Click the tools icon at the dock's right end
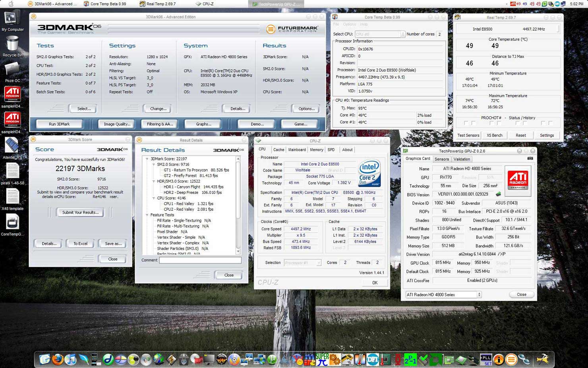This screenshot has height=368, width=588. [x=542, y=359]
